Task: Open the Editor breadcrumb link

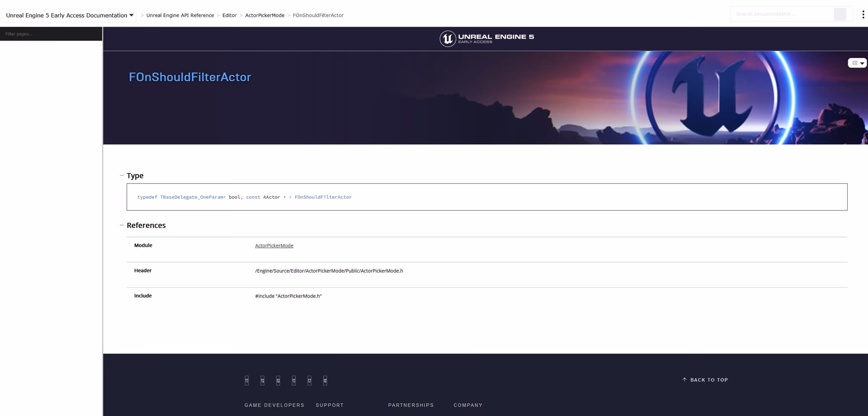Action: (229, 15)
